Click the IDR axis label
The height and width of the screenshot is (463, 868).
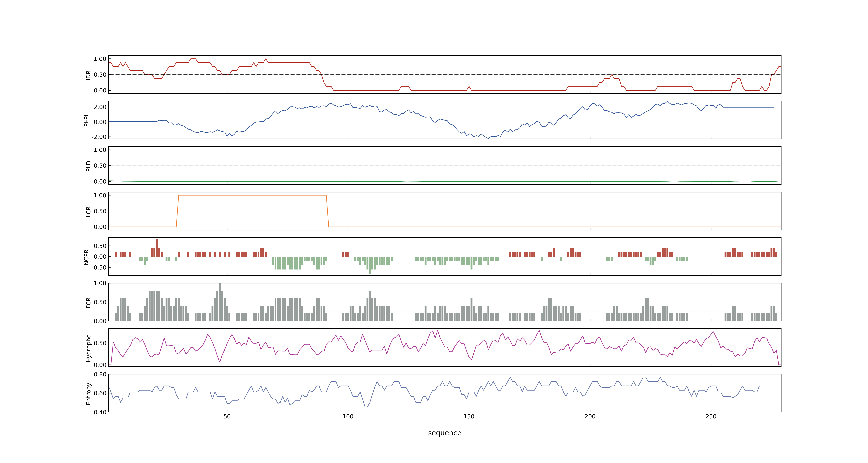click(x=88, y=75)
